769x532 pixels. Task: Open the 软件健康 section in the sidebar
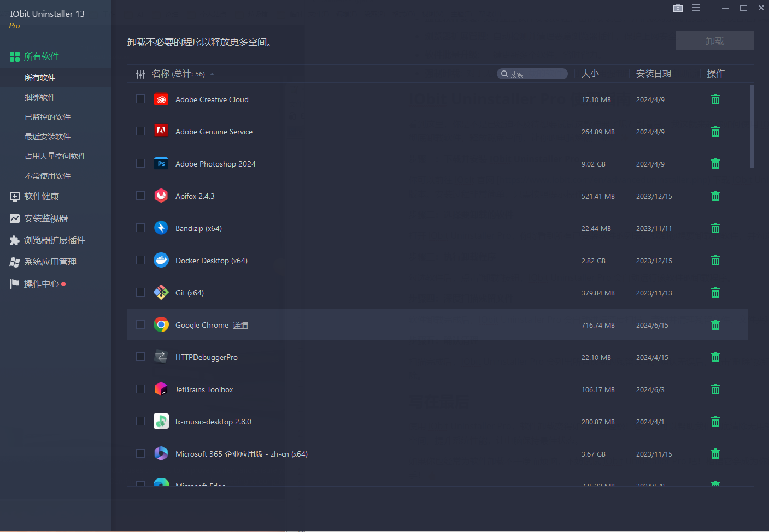point(42,197)
